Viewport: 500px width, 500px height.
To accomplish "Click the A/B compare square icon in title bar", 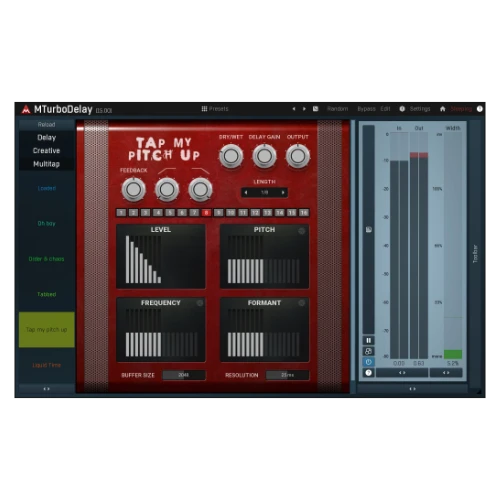I will point(315,109).
